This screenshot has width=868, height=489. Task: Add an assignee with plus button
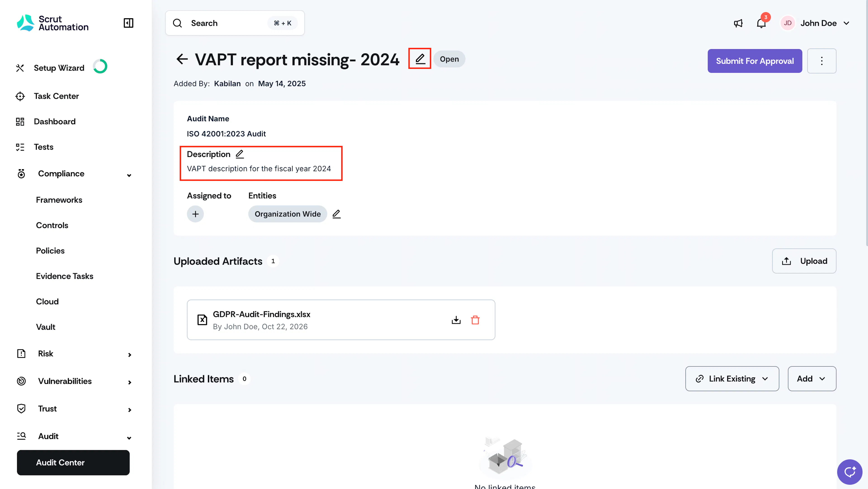point(196,214)
